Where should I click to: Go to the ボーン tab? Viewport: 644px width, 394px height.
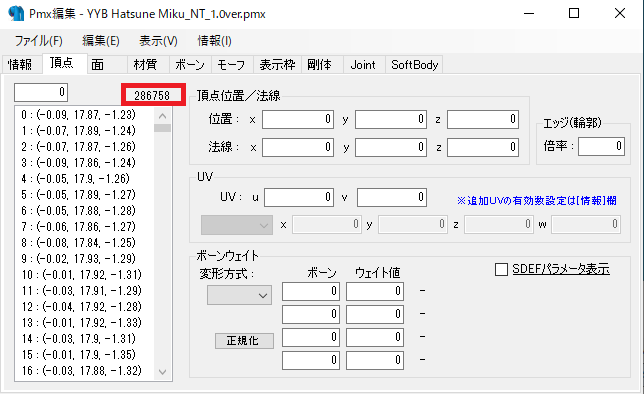click(190, 65)
